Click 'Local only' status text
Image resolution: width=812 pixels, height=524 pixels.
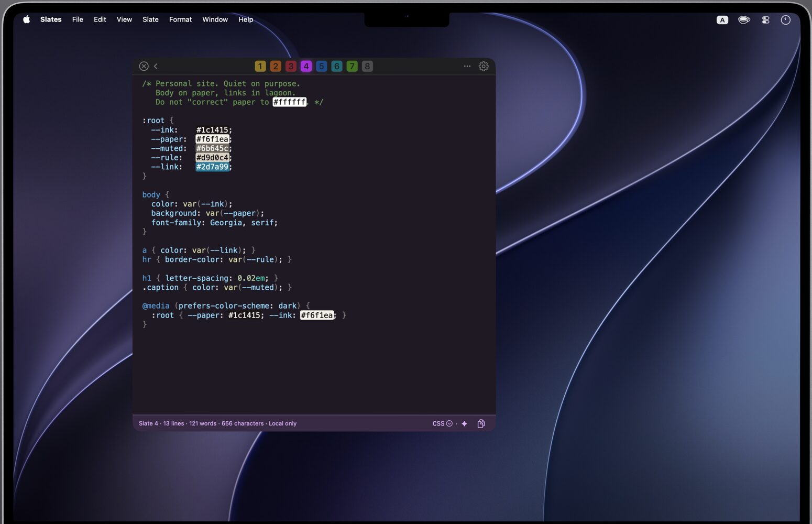click(x=282, y=423)
